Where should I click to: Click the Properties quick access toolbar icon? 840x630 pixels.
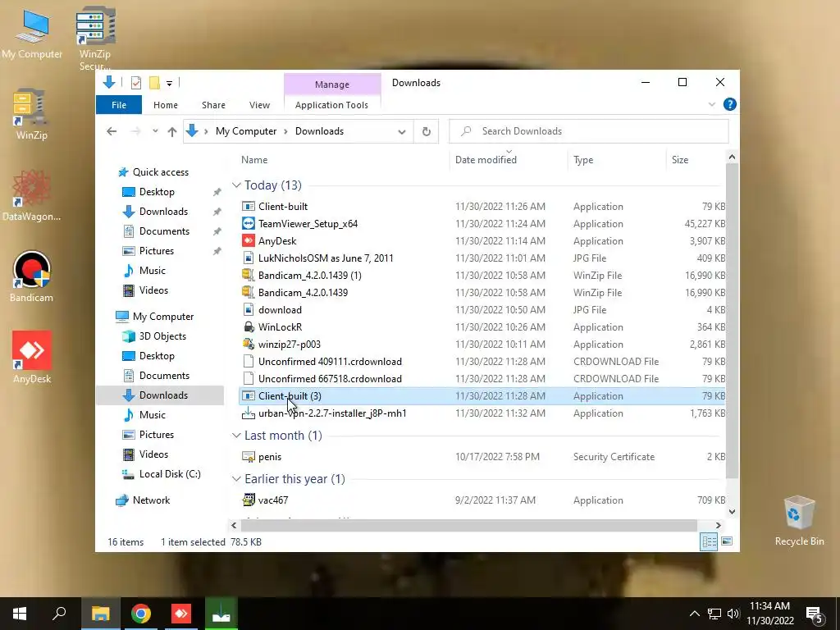[x=136, y=83]
